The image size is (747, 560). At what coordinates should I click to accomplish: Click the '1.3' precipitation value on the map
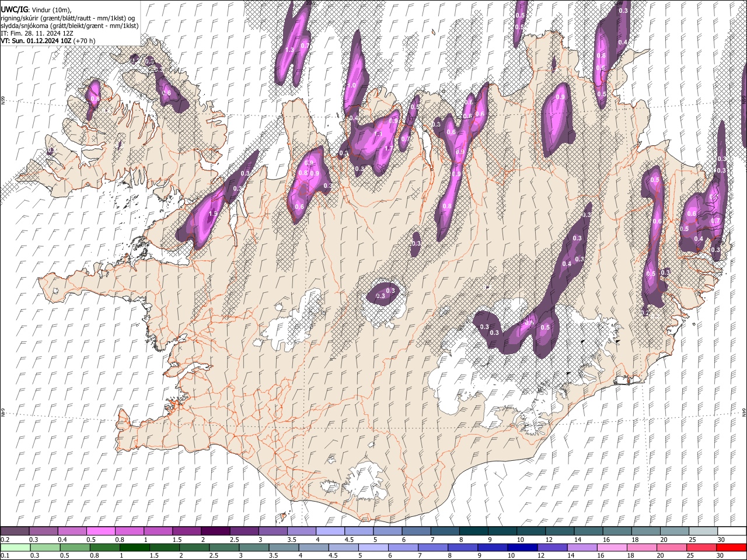tap(289, 50)
